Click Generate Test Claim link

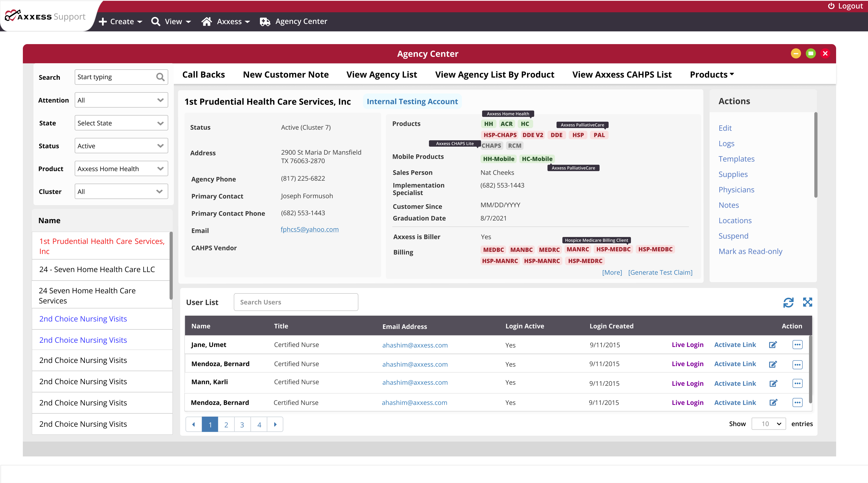pyautogui.click(x=660, y=272)
